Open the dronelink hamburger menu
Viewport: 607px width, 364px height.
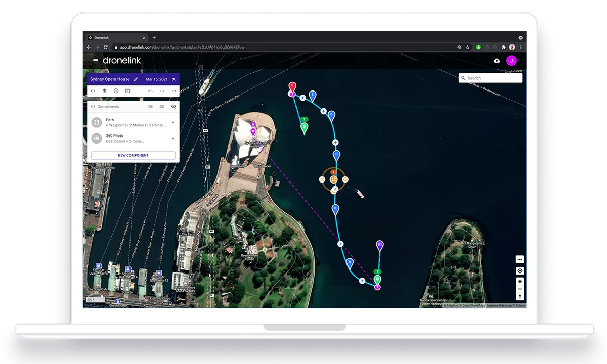point(96,61)
